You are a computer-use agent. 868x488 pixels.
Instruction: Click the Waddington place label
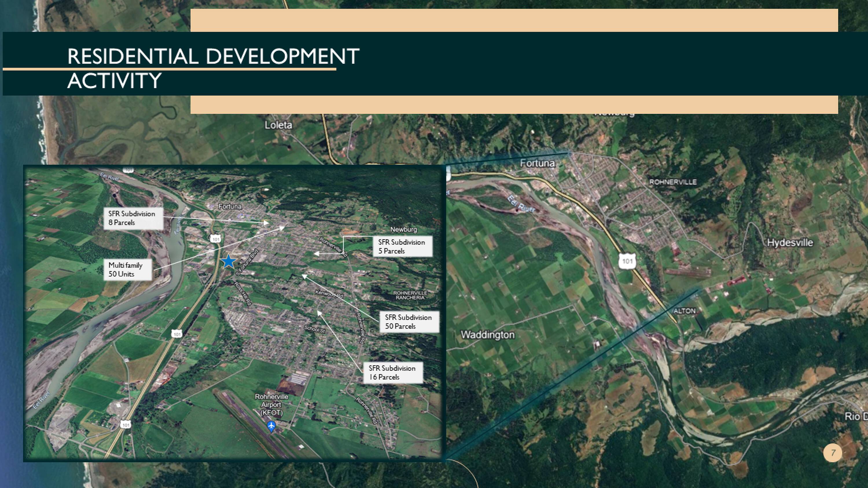coord(488,335)
